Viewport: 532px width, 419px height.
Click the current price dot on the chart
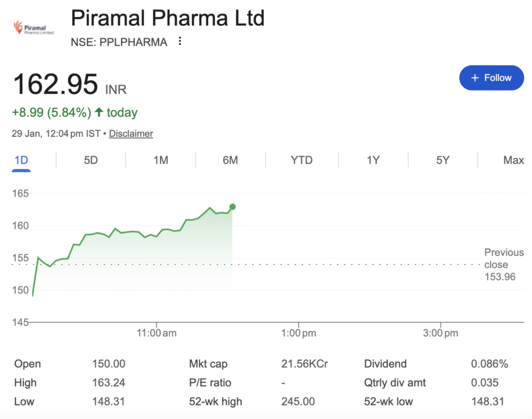coord(232,207)
